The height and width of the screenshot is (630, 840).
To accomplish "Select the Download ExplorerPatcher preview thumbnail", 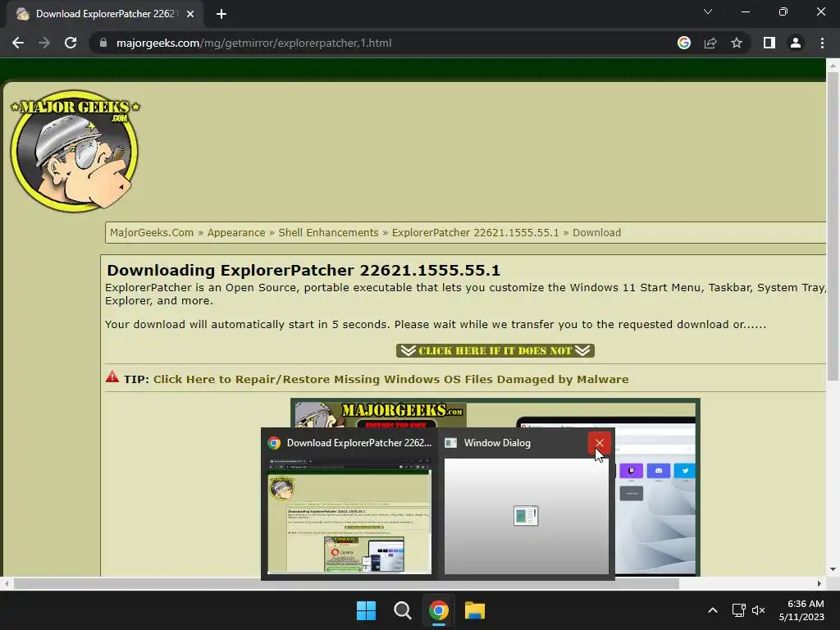I will 349,516.
